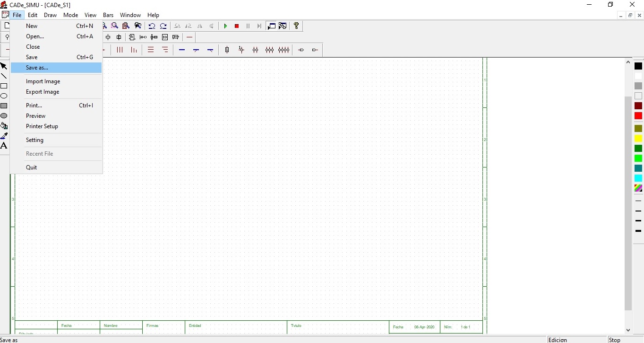The height and width of the screenshot is (343, 644).
Task: Click the vertical scrollbar up arrow
Action: [628, 62]
